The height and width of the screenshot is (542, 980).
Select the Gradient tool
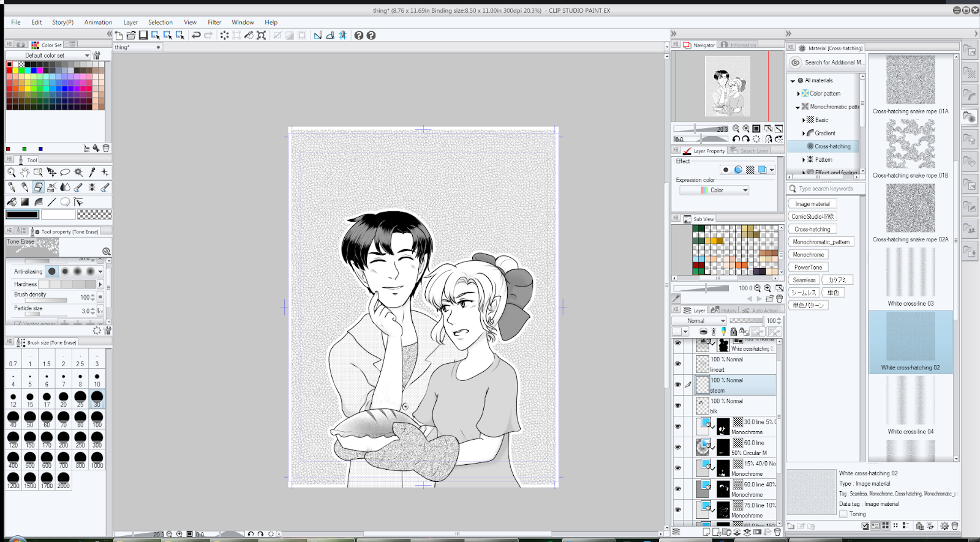[24, 201]
